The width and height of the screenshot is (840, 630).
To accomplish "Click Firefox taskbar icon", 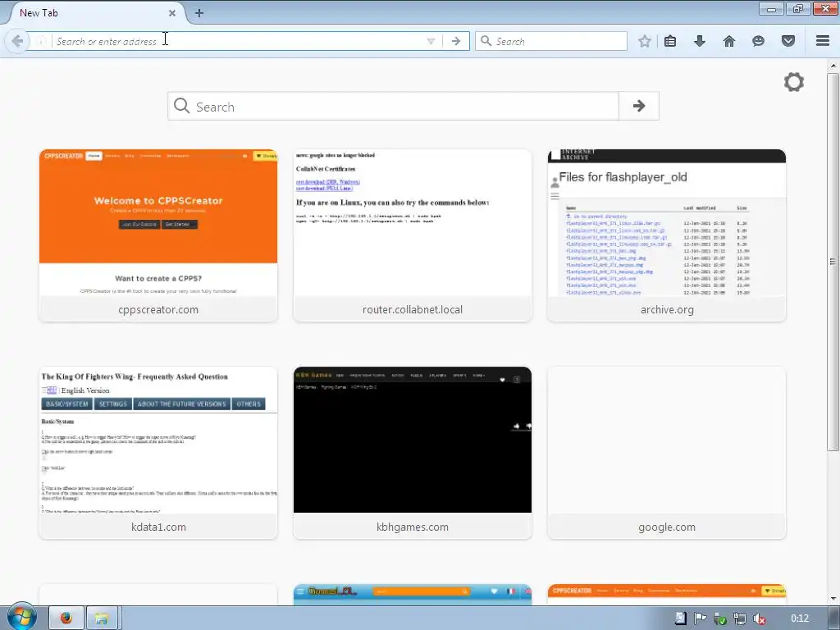I will click(66, 619).
